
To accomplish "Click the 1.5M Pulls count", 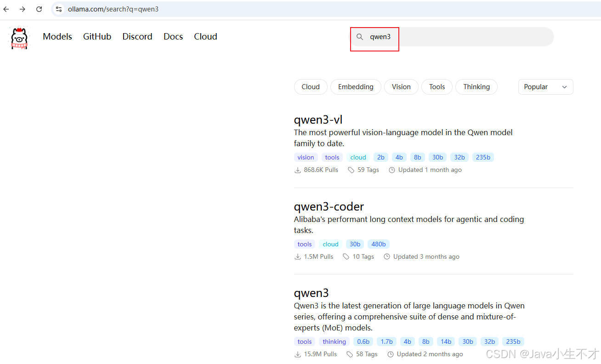I will tap(314, 257).
